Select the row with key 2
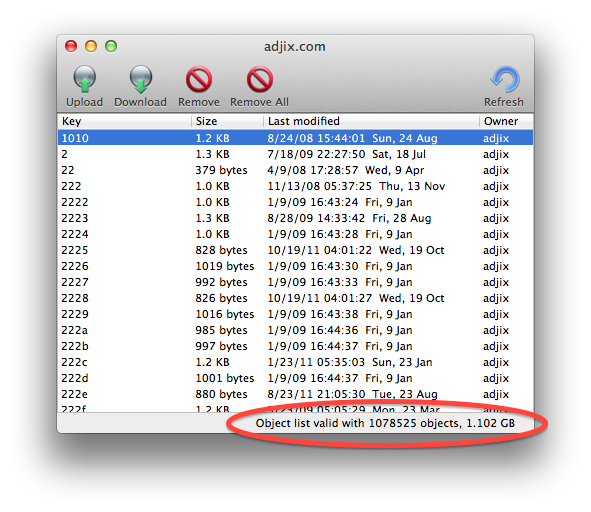 (296, 154)
